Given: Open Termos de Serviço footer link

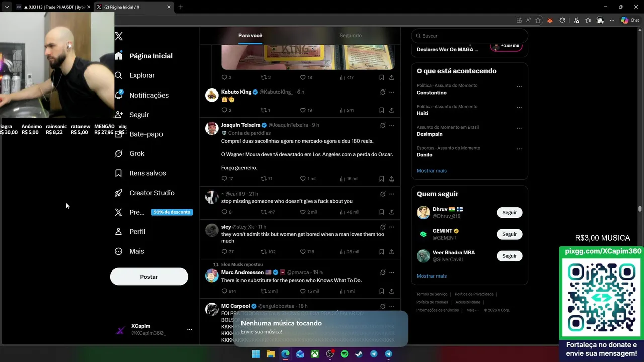Looking at the screenshot, I should [431, 294].
